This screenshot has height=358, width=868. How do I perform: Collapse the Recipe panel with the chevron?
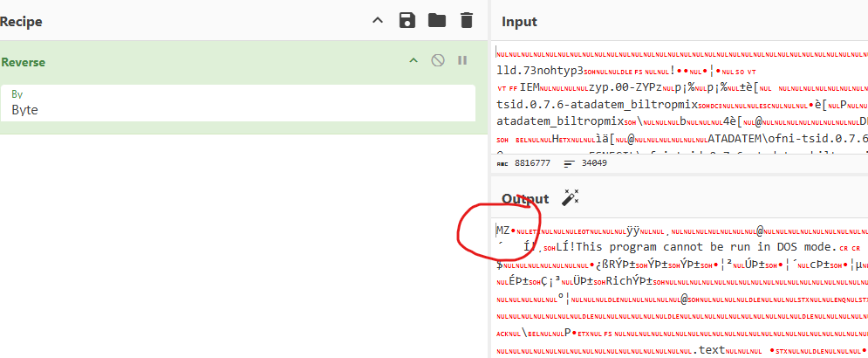tap(378, 21)
